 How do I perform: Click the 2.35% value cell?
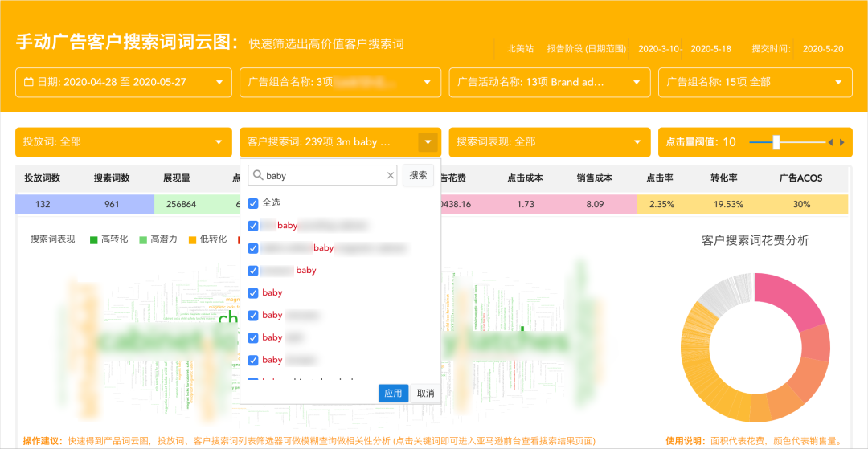[662, 204]
